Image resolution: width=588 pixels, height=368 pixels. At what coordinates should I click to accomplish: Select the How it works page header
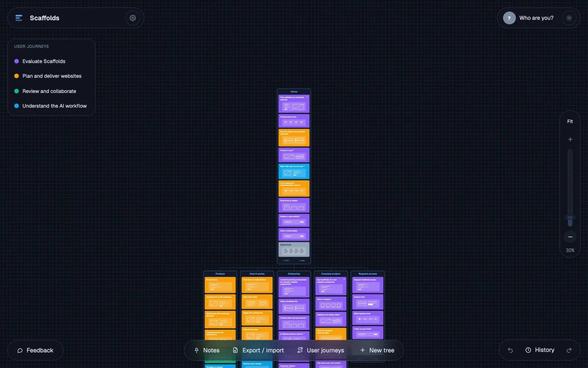[257, 274]
